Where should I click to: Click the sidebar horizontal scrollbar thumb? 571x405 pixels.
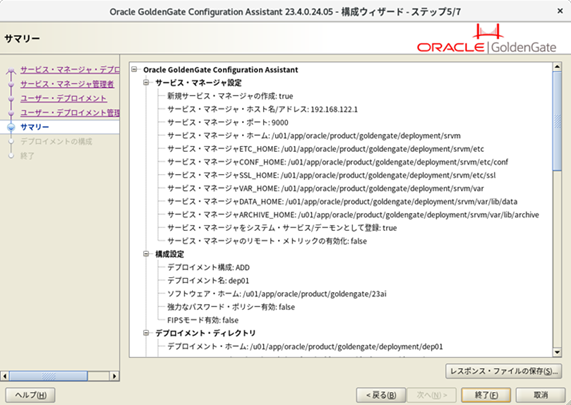click(48, 376)
